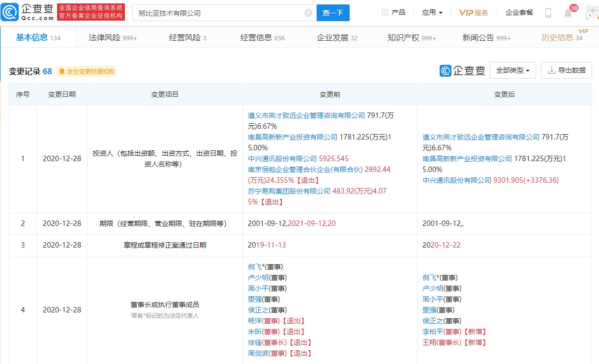Expand the 全部类型 filter dropdown
Viewport: 599px width, 364px height.
pos(512,70)
